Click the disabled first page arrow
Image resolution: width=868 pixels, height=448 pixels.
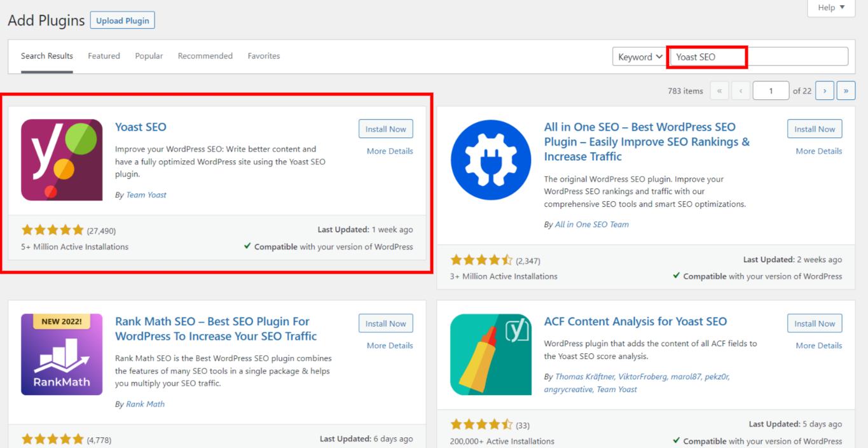coord(719,90)
